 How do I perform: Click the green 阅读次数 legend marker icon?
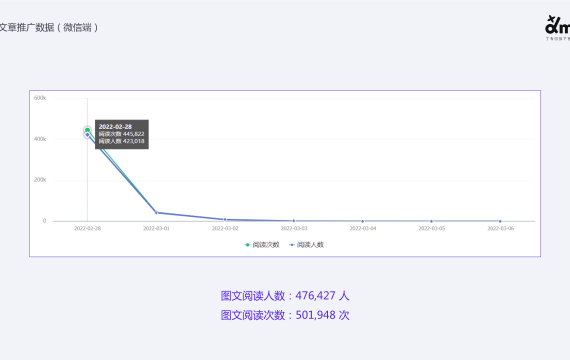point(248,245)
